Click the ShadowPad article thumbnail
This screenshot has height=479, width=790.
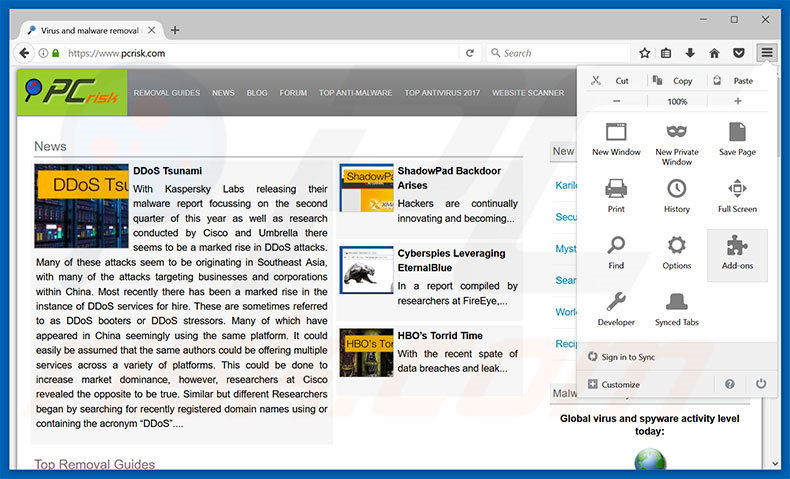click(x=366, y=188)
